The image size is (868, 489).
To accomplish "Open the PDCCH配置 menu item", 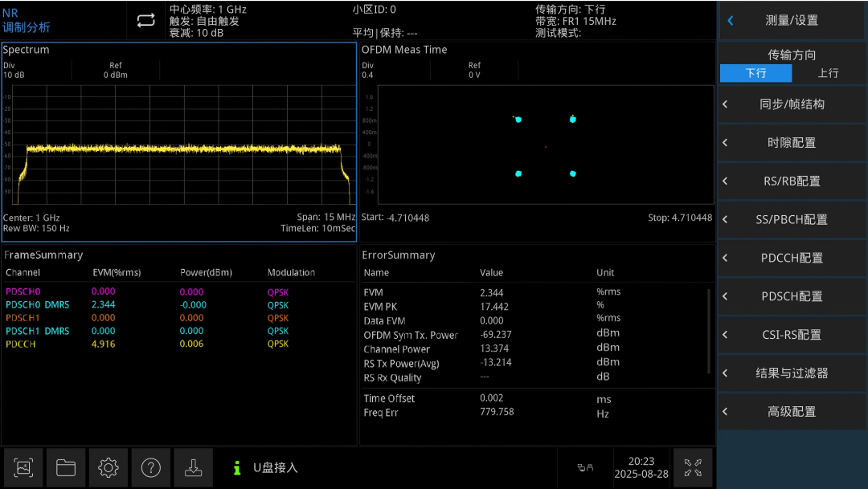I will (792, 258).
